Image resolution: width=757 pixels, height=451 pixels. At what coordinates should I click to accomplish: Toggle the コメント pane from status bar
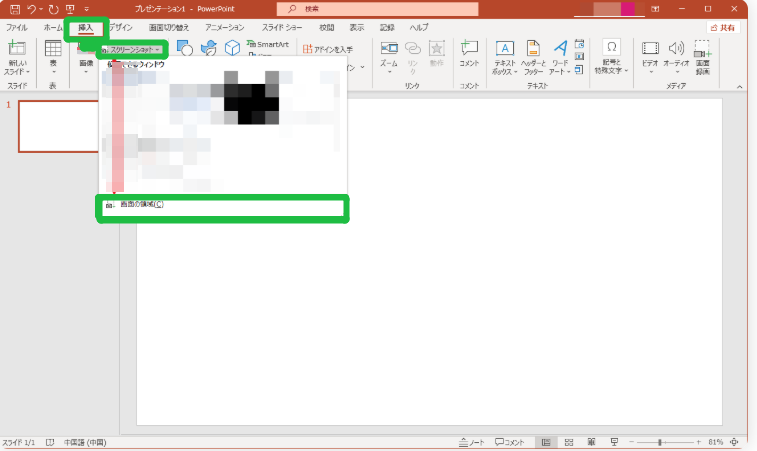pyautogui.click(x=509, y=442)
